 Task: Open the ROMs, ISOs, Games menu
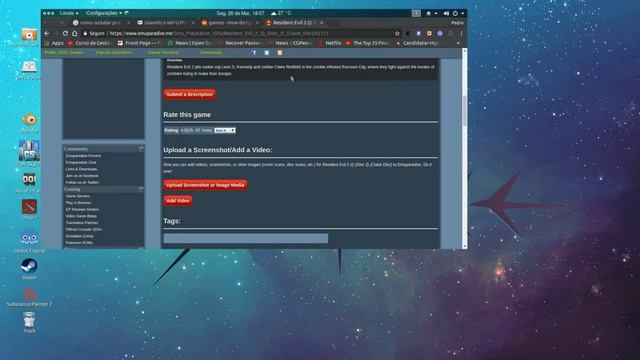64,53
